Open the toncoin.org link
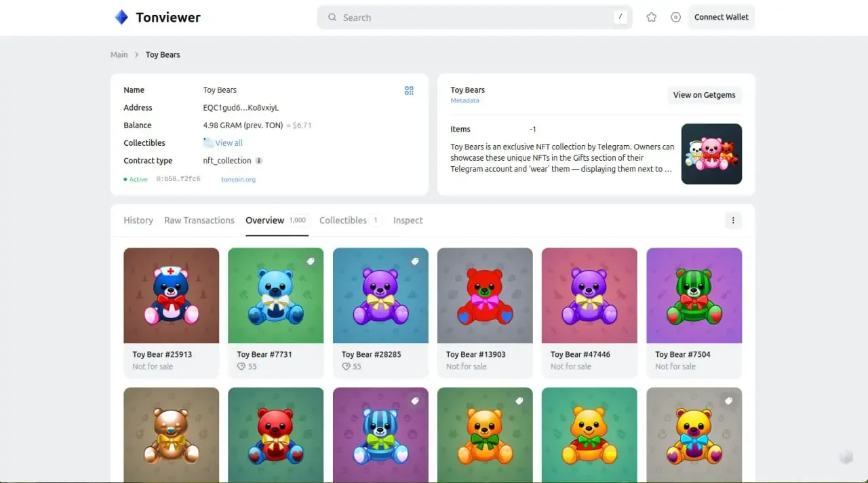This screenshot has height=483, width=868. point(238,180)
